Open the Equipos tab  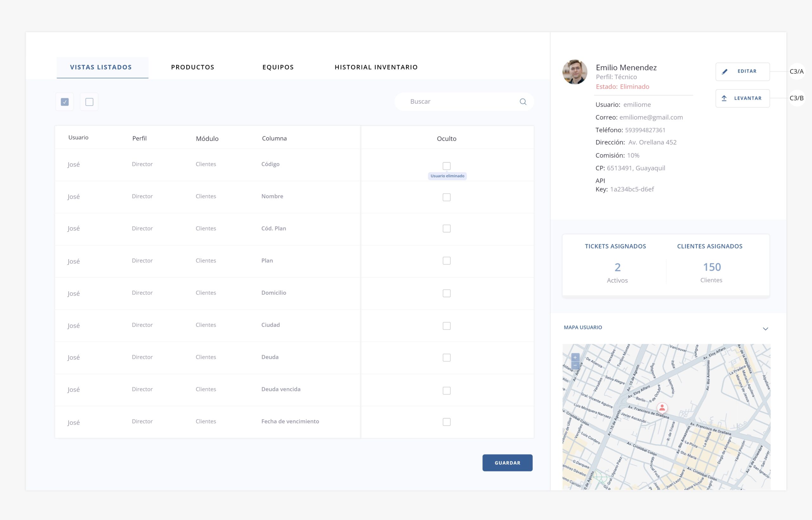click(278, 67)
